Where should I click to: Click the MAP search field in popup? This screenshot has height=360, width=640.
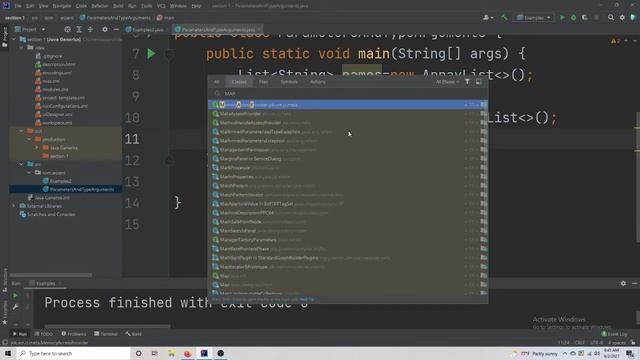[x=348, y=93]
